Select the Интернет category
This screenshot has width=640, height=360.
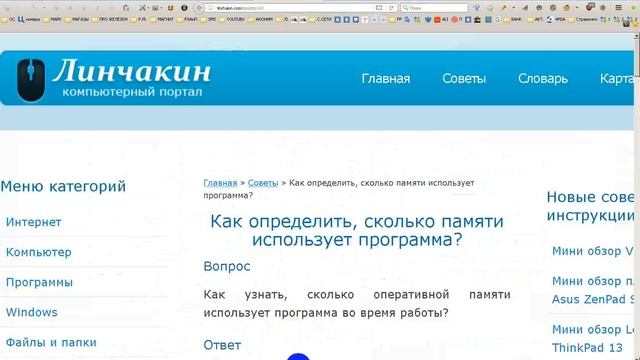pyautogui.click(x=33, y=222)
